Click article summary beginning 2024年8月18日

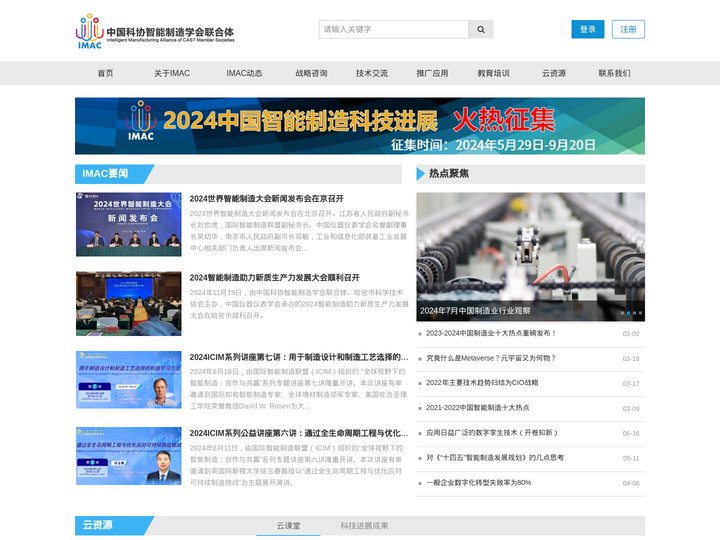coord(299,388)
